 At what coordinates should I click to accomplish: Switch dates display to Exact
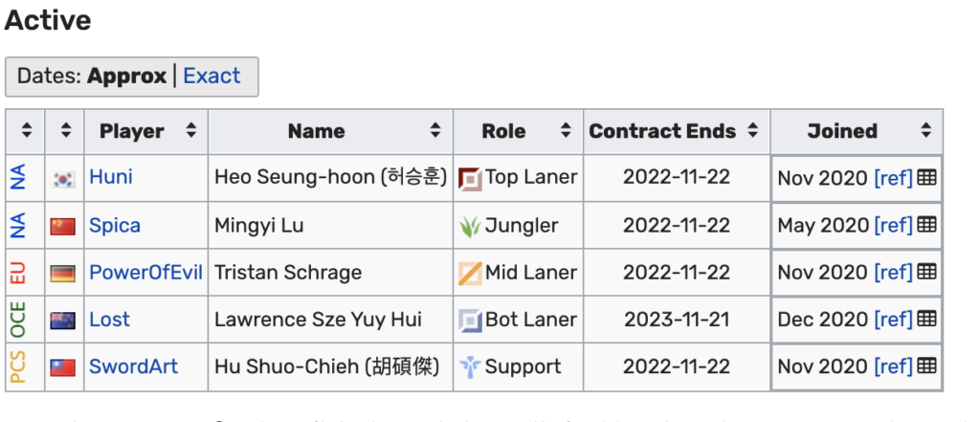click(x=212, y=76)
